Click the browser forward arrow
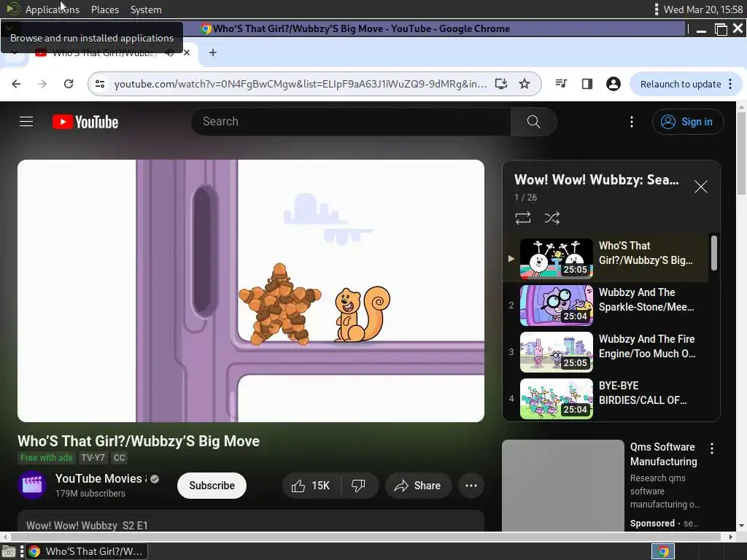Image resolution: width=747 pixels, height=560 pixels. 42,84
